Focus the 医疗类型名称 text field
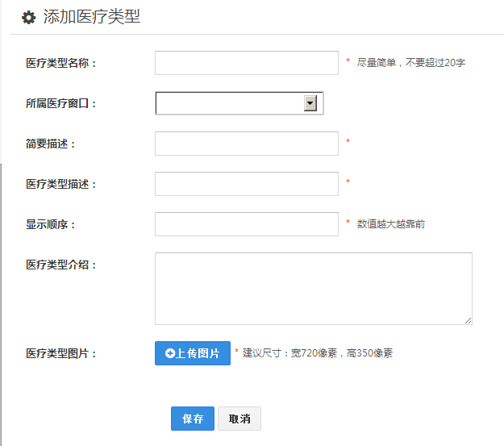The image size is (504, 446). 246,63
